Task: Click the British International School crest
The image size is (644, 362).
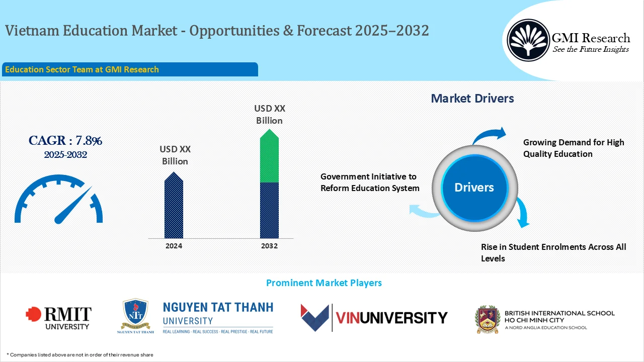Action: 486,317
